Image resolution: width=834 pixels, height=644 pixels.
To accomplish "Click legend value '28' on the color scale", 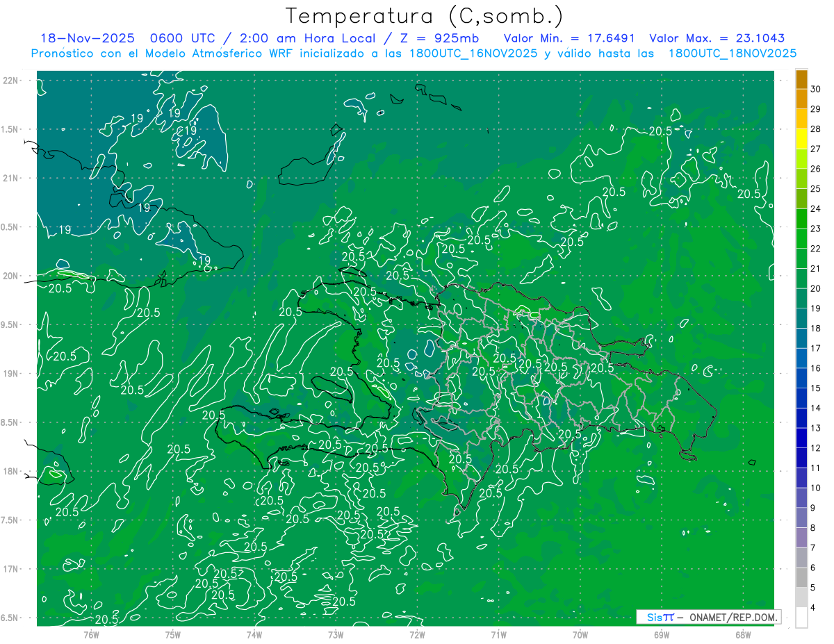I will [x=816, y=129].
